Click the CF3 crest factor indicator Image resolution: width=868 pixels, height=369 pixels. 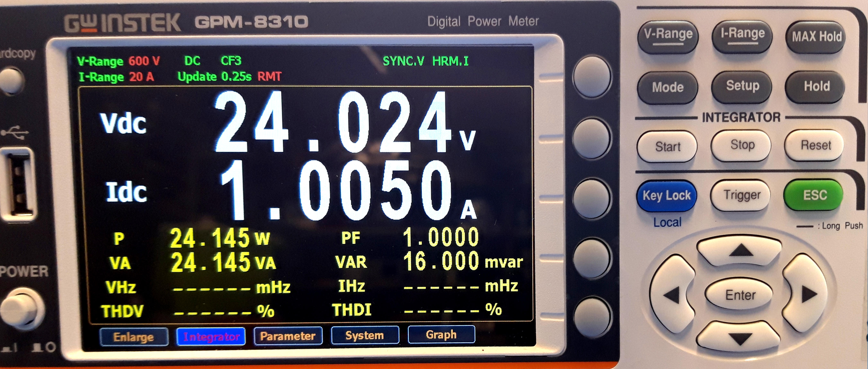(231, 61)
